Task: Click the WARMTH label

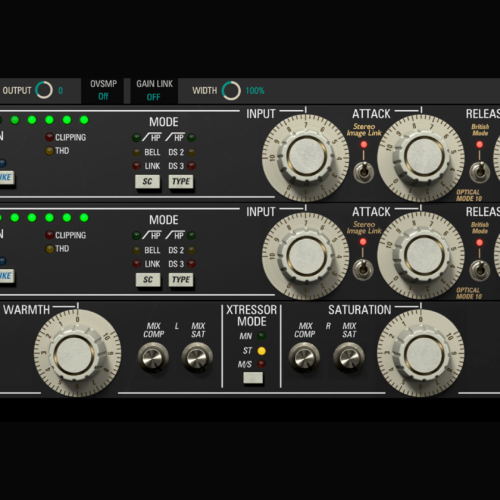Action: coord(27,310)
